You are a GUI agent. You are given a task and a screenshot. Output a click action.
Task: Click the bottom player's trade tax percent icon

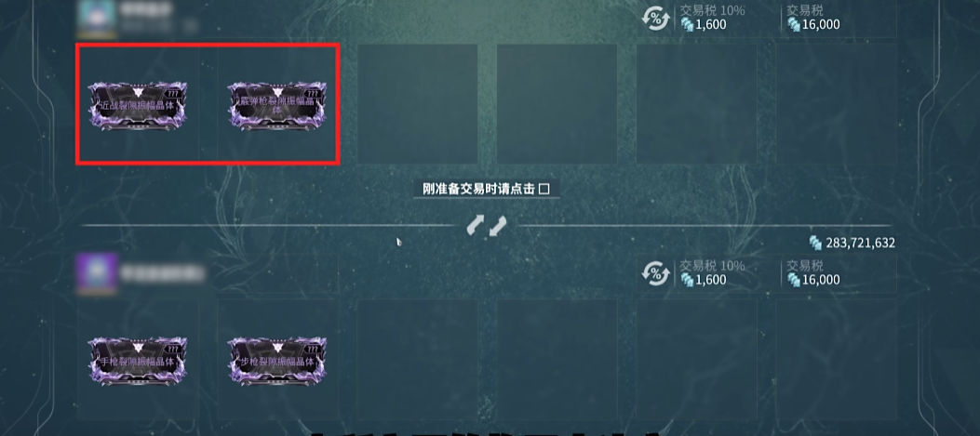pyautogui.click(x=655, y=273)
